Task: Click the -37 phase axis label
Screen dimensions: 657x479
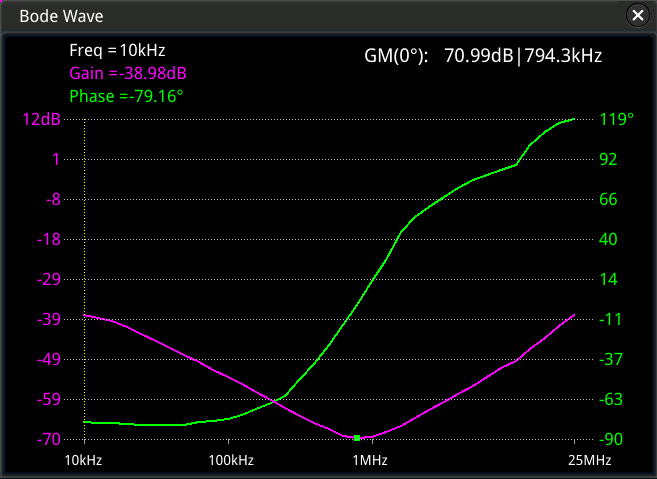Action: 611,360
